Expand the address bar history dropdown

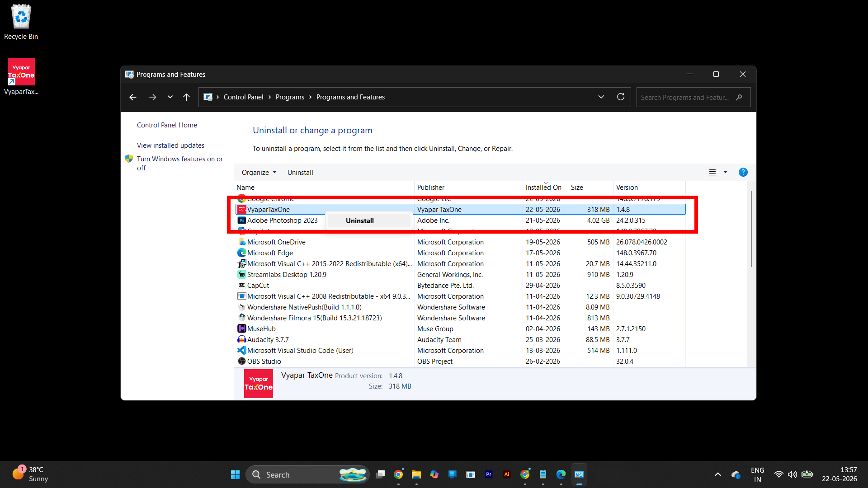click(x=601, y=97)
